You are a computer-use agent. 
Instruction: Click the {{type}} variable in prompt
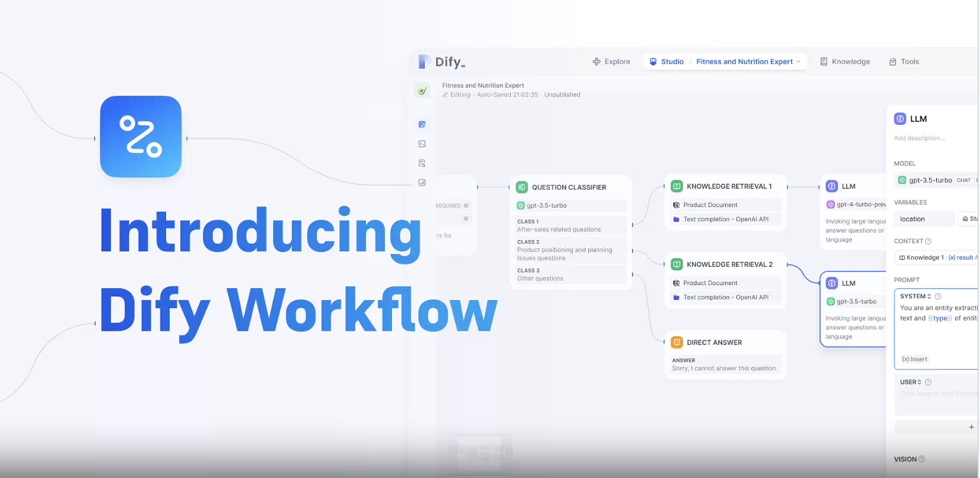(x=940, y=318)
